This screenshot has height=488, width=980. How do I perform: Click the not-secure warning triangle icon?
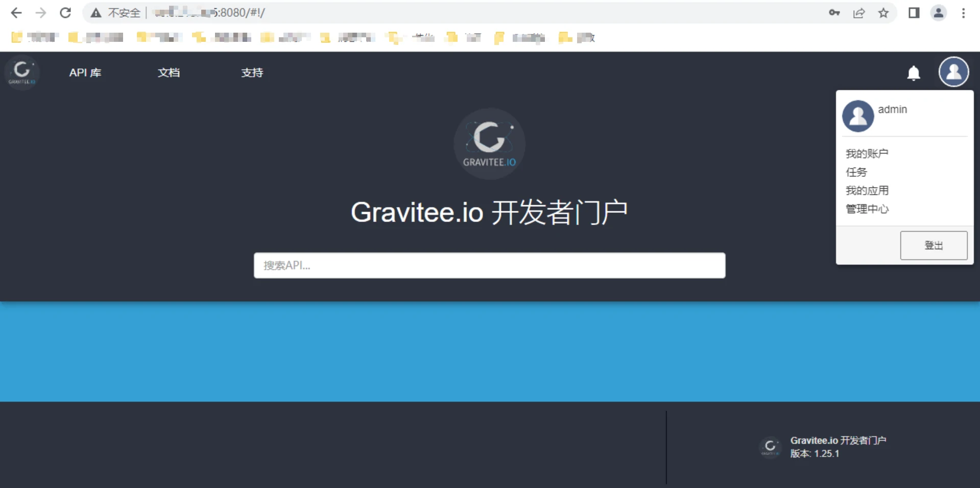click(x=95, y=13)
